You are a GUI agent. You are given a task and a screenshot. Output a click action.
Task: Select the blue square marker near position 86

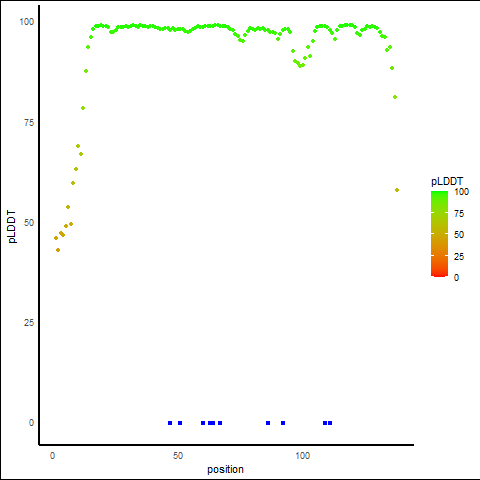click(x=268, y=423)
